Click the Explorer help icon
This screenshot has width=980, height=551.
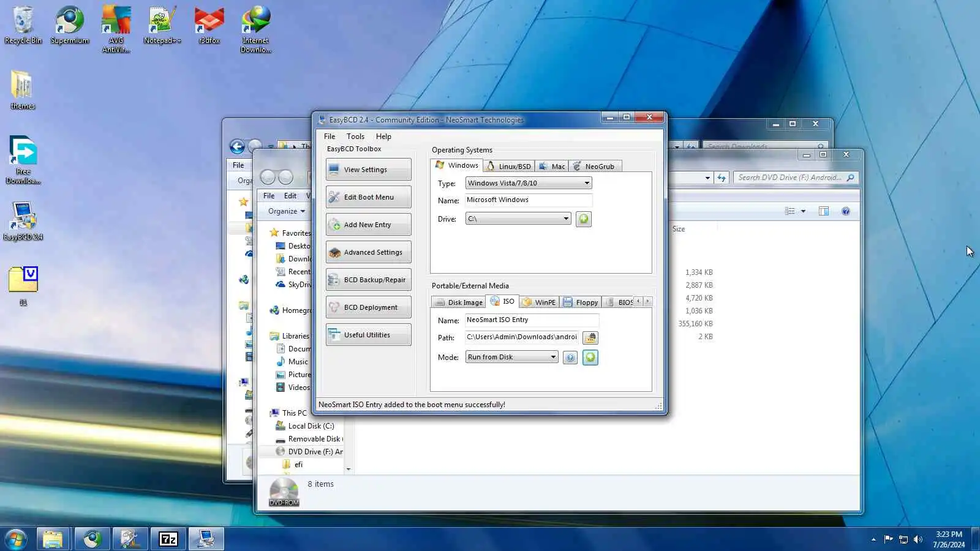[x=846, y=211]
